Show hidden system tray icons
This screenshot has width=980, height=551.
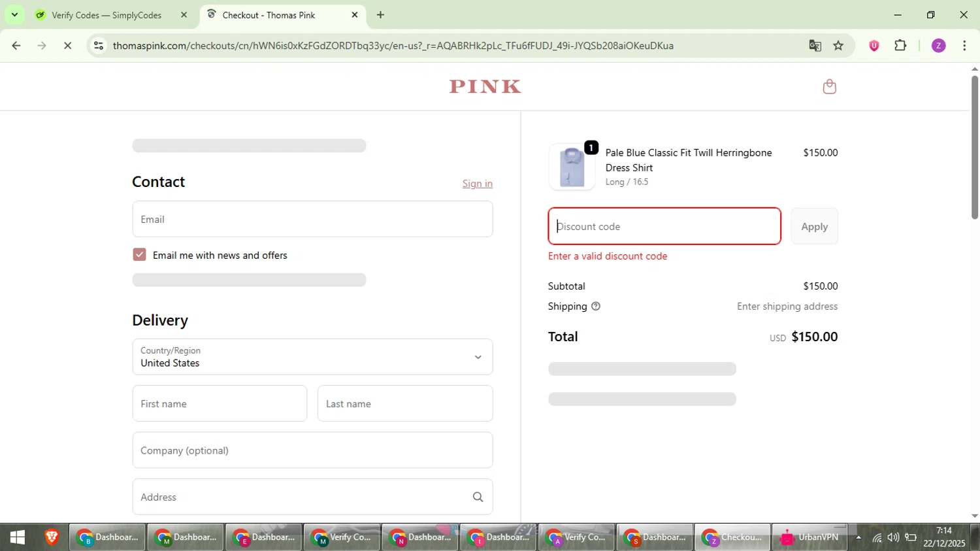tap(858, 537)
